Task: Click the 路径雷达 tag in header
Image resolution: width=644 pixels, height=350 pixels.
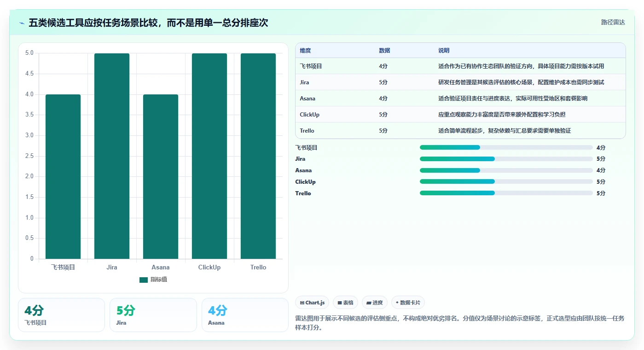Action: tap(613, 22)
